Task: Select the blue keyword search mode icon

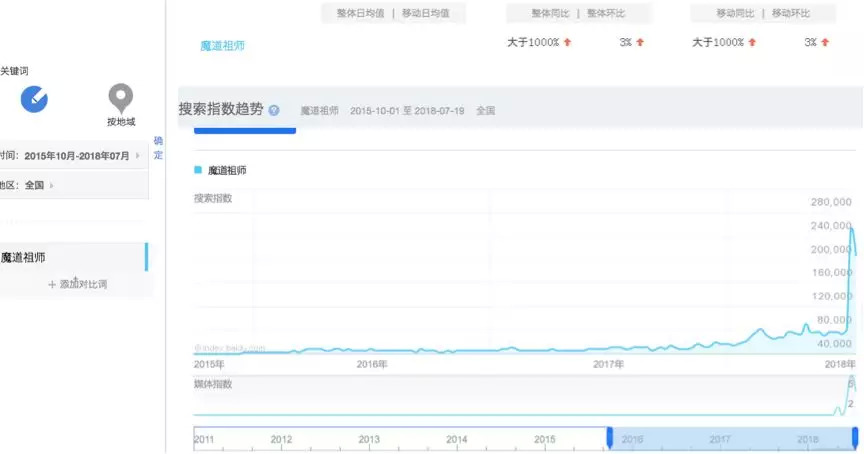Action: (x=35, y=98)
